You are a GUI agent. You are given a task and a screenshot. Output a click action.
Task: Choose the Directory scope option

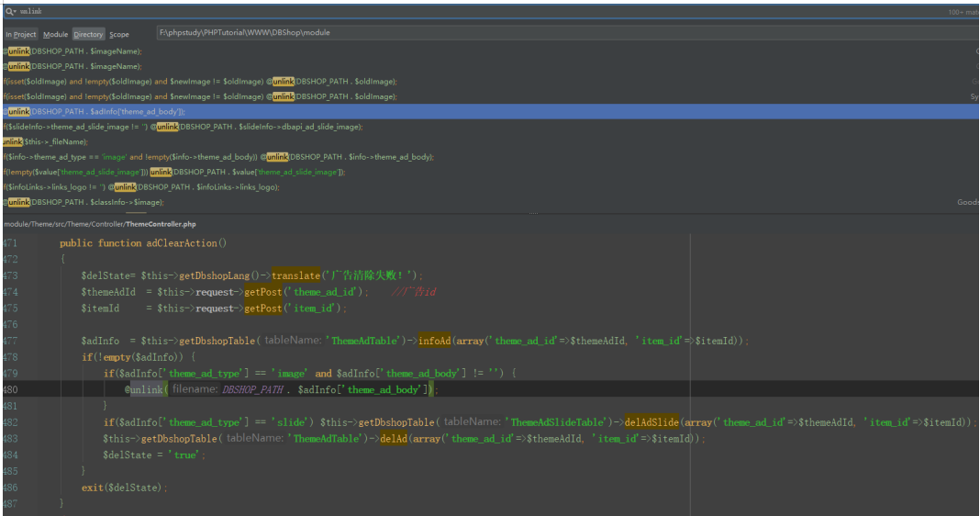(x=88, y=34)
